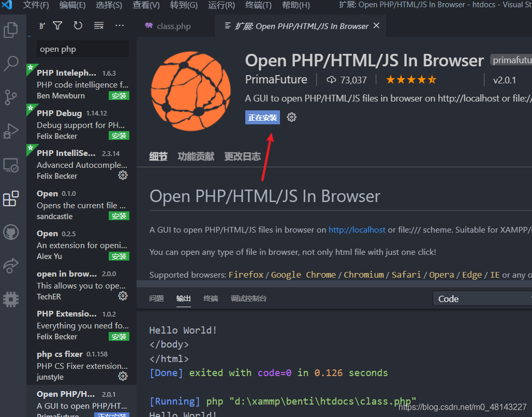Follow the http://localhost link
This screenshot has height=417, width=532.
[x=357, y=230]
